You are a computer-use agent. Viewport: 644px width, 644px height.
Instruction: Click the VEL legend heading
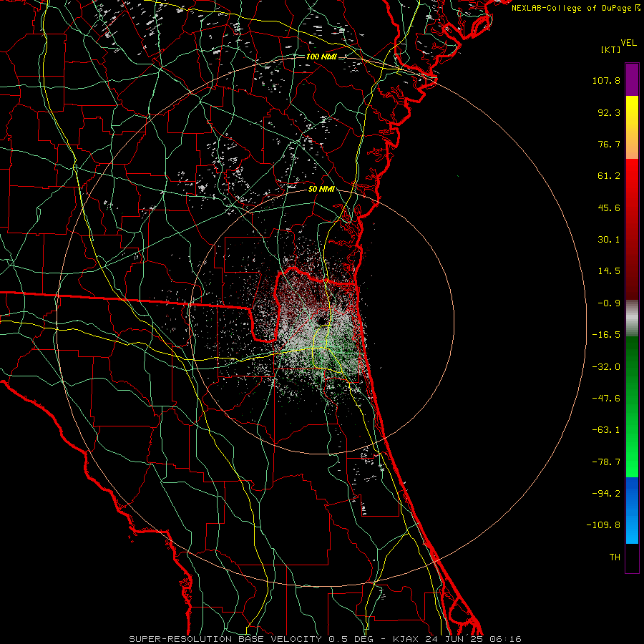(629, 43)
